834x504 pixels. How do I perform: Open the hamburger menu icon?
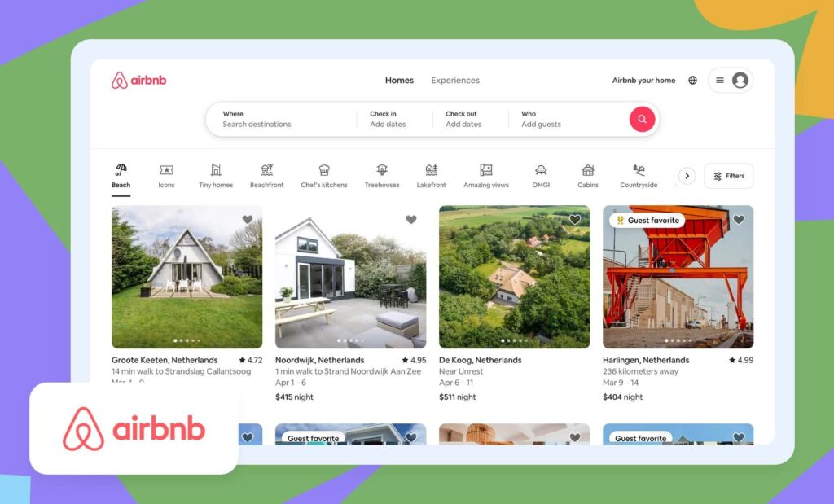click(x=720, y=81)
